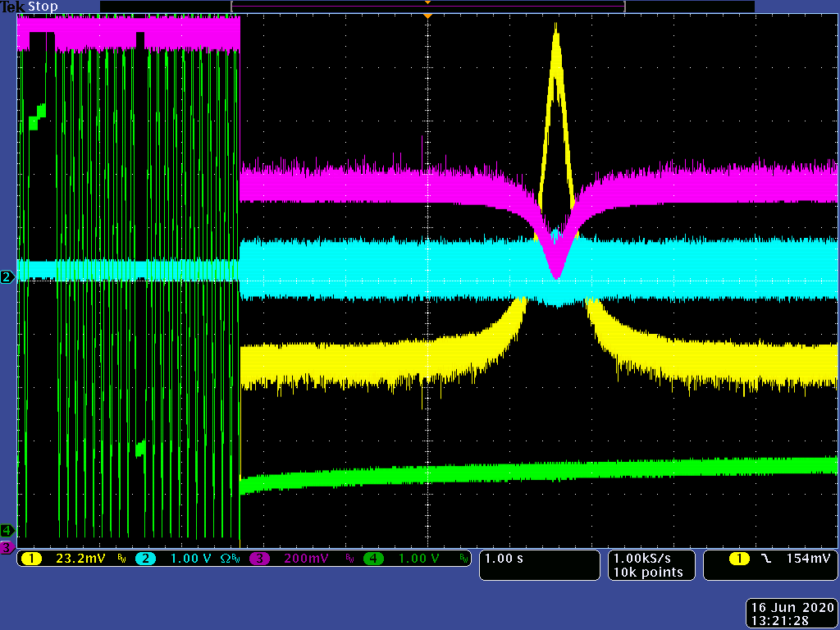Click channel 4 ground marker on left edge
The height and width of the screenshot is (630, 840).
tap(7, 530)
